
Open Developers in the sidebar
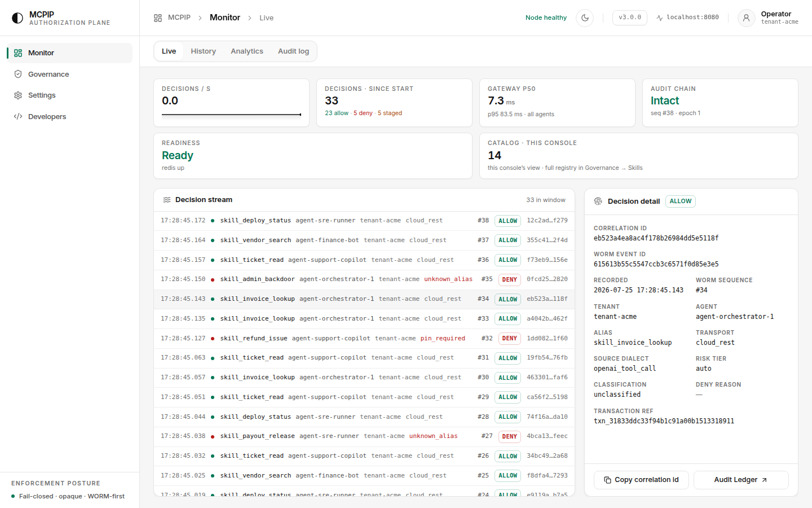coord(70,116)
